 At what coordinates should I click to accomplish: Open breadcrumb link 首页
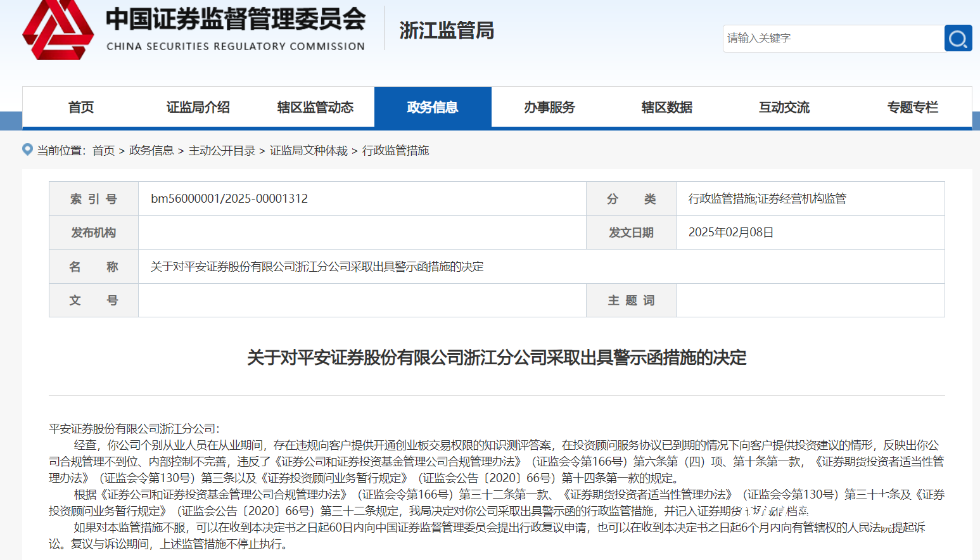coord(103,150)
